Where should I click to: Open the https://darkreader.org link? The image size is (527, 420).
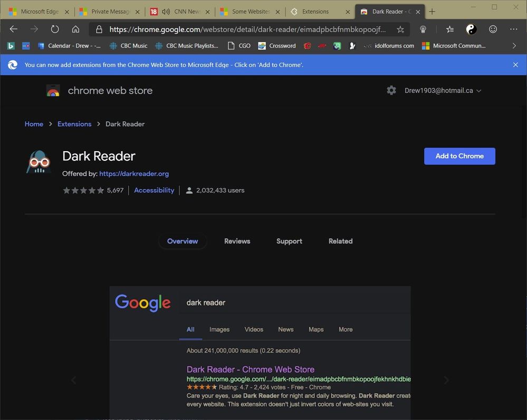tap(134, 173)
